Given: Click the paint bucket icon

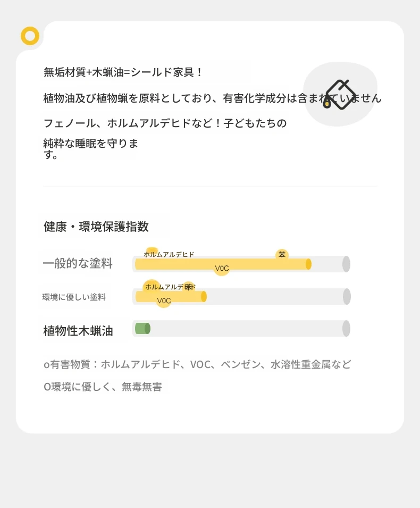Looking at the screenshot, I should [339, 94].
